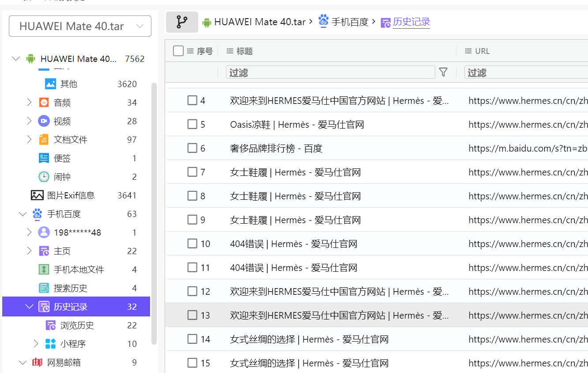Click the URL column filter input
The height and width of the screenshot is (373, 588).
click(525, 72)
